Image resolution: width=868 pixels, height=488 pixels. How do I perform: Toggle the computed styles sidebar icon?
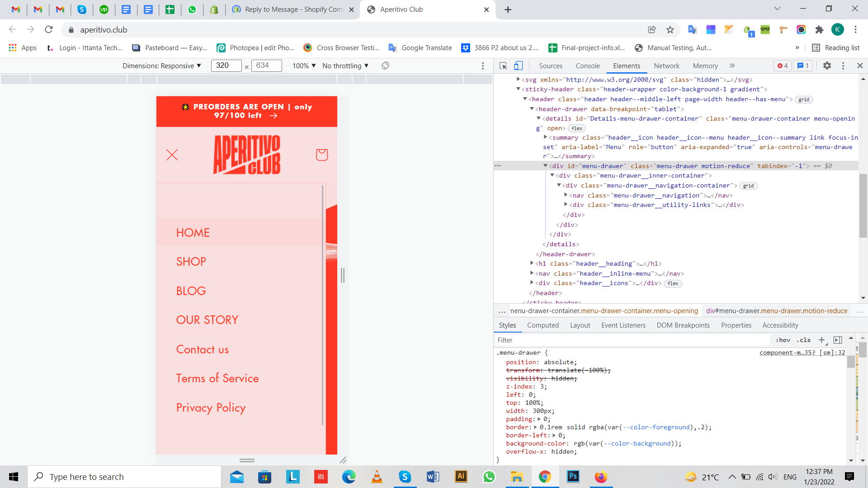pos(838,340)
